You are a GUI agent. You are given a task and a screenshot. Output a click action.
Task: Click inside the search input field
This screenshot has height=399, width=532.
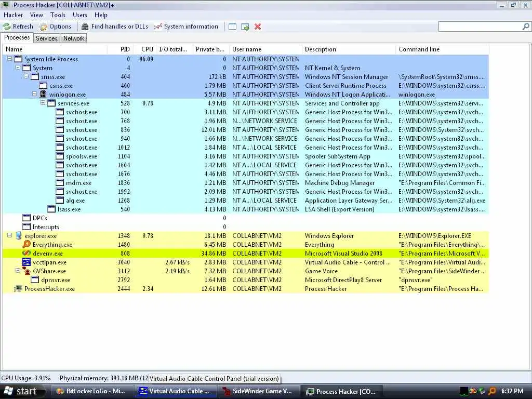[x=480, y=26]
